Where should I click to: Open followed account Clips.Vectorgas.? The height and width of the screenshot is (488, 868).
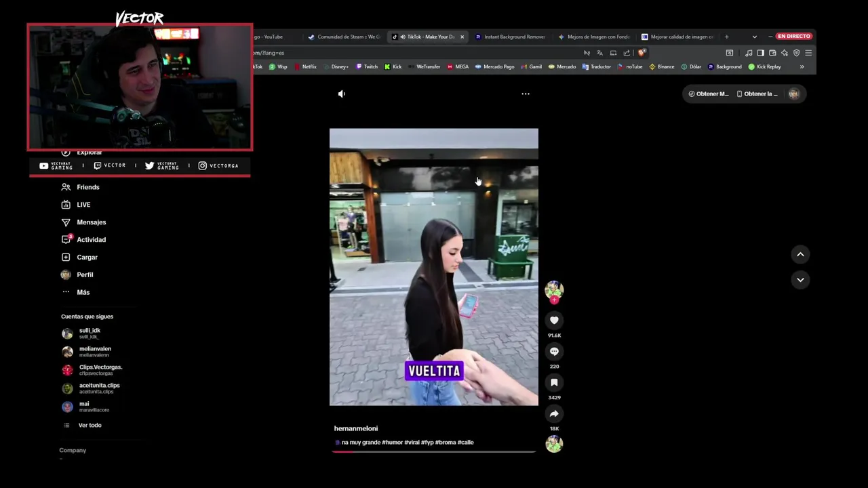(92, 369)
